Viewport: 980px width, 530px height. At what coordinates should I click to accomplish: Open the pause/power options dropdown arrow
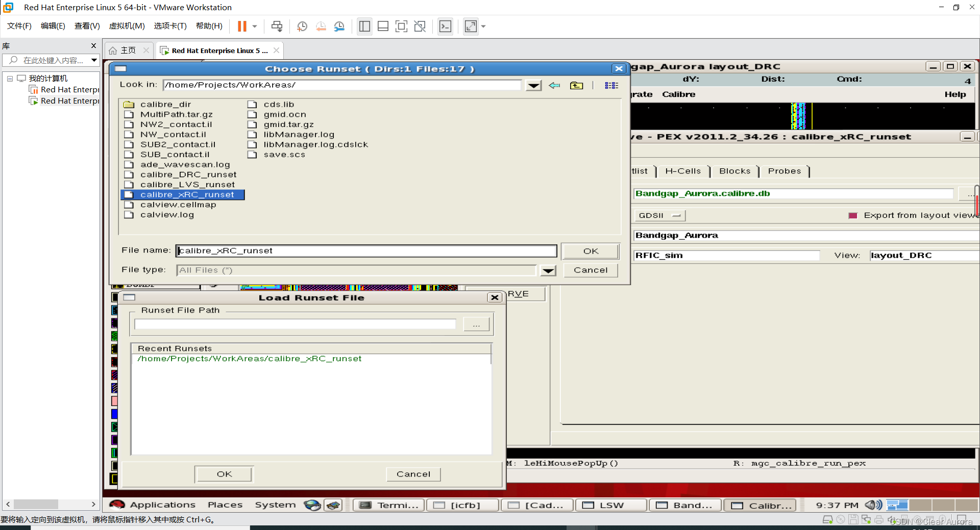[x=254, y=26]
